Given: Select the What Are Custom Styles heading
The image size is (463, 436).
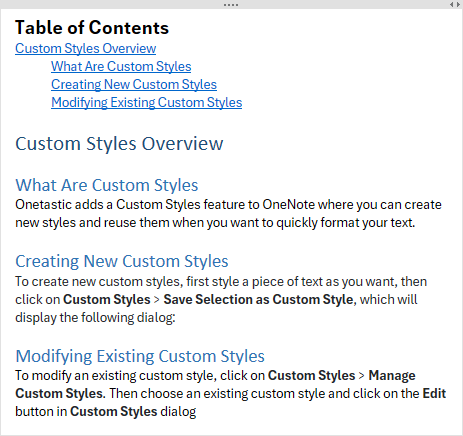Looking at the screenshot, I should click(107, 185).
